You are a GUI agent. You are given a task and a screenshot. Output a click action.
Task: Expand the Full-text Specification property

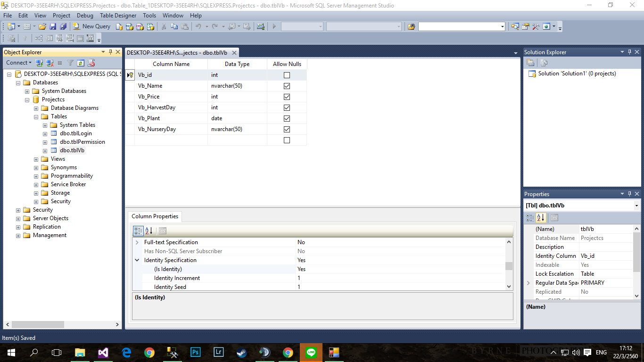click(x=137, y=242)
